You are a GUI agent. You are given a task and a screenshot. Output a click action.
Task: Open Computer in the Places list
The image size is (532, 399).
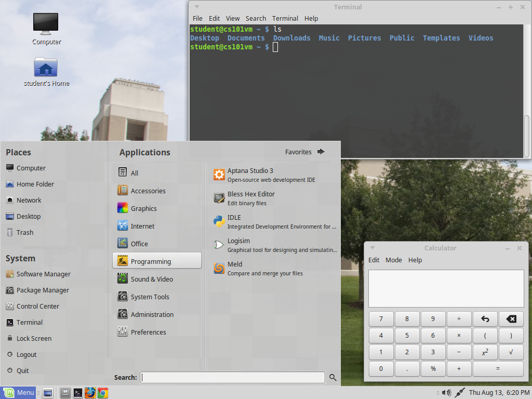click(26, 168)
